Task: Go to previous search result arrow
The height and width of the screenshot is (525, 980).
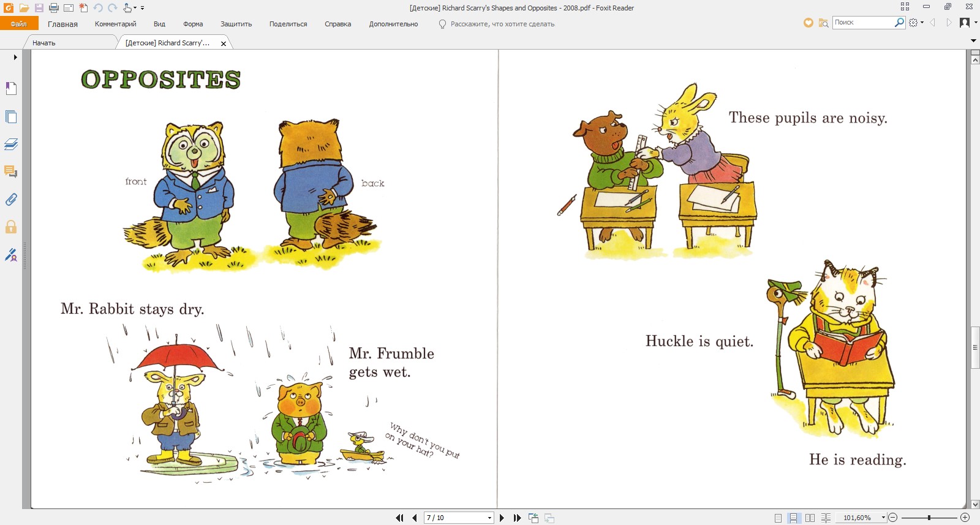Action: point(933,23)
